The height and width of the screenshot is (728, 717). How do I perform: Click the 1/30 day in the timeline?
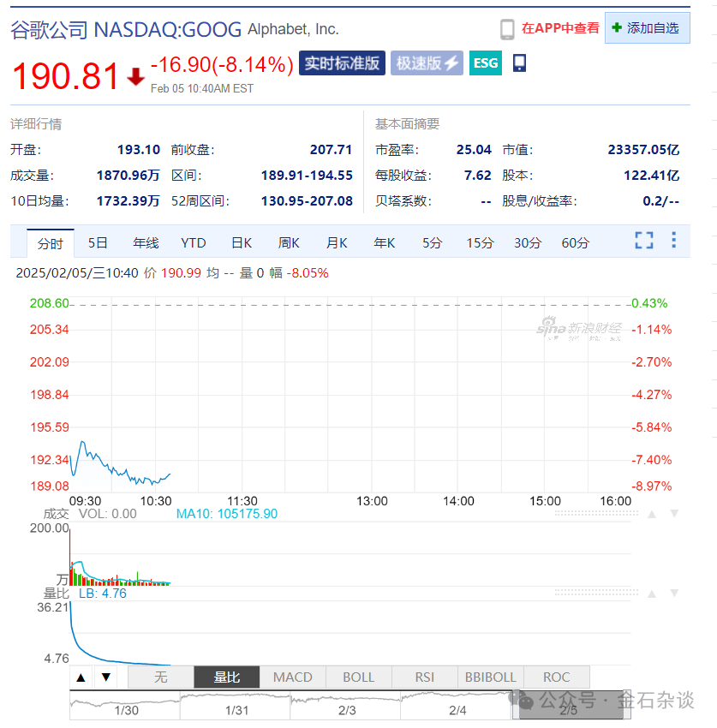(125, 705)
